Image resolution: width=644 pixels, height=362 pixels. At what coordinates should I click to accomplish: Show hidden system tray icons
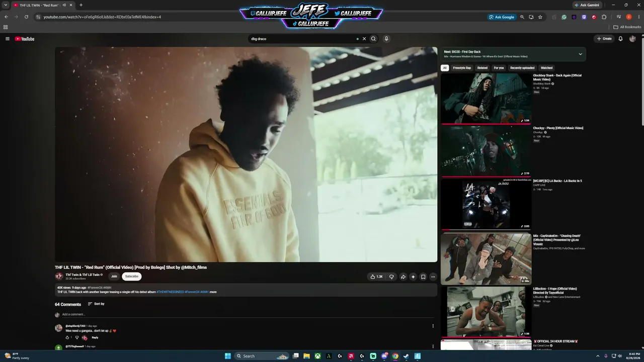pos(598,356)
